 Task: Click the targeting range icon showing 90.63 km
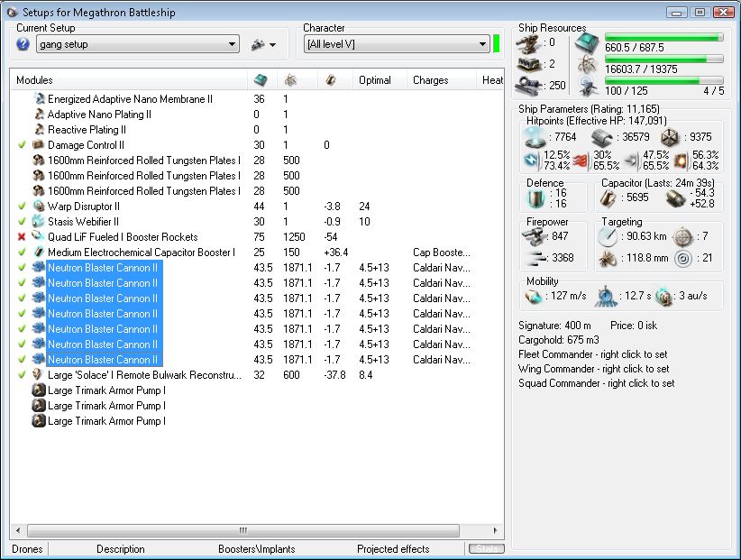tap(608, 237)
